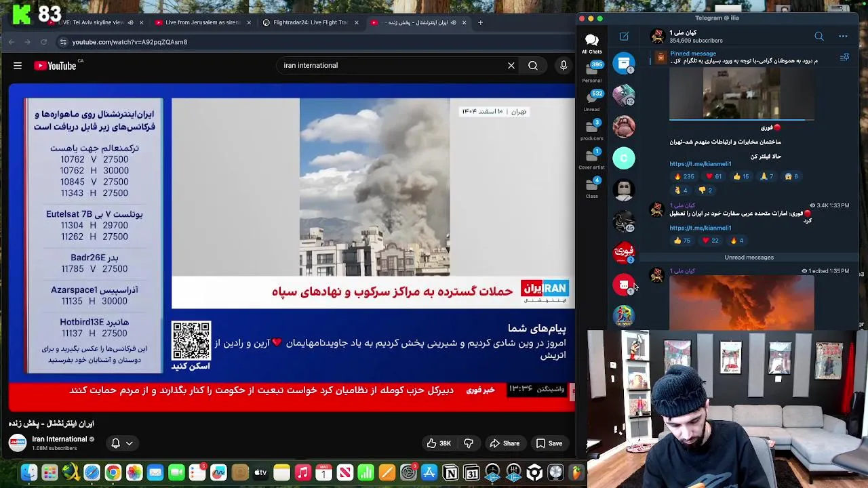The image size is (868, 488).
Task: Open System Settings in the Dock
Action: pyautogui.click(x=408, y=473)
